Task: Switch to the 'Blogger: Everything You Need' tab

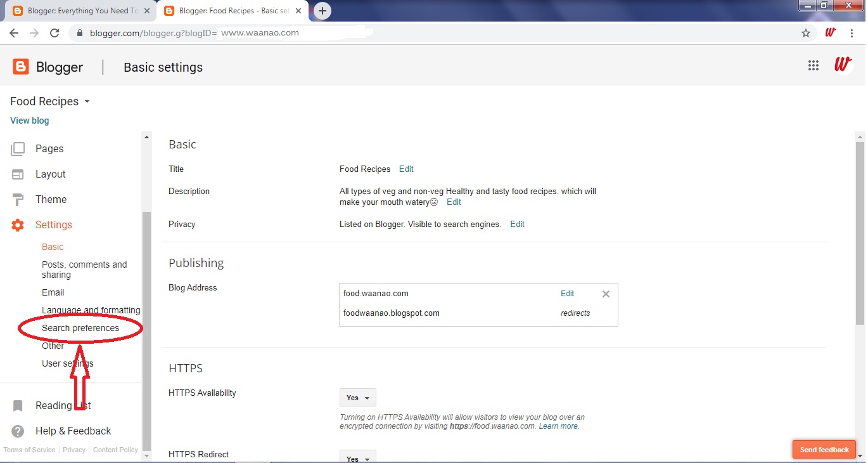Action: [79, 11]
